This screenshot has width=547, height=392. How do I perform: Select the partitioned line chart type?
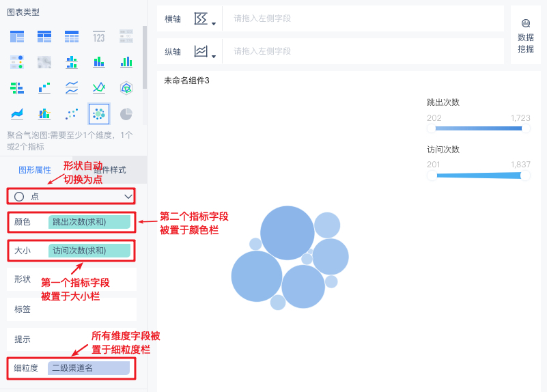72,87
